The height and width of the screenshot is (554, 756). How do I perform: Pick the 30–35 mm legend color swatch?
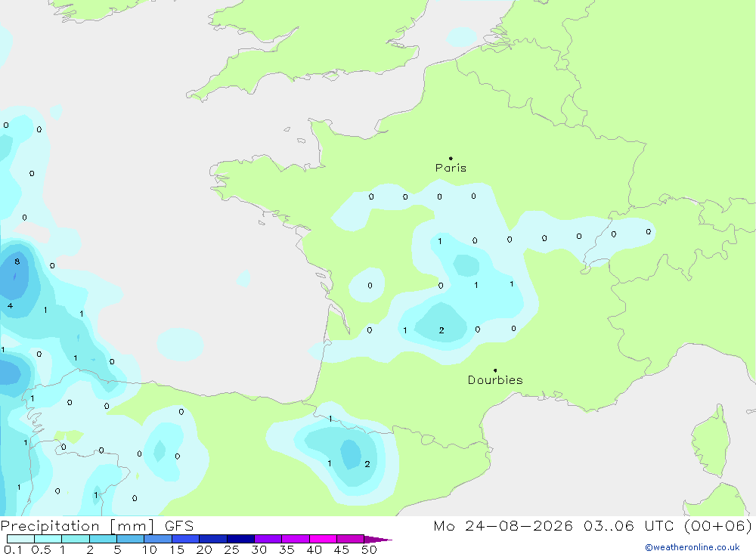pos(268,539)
